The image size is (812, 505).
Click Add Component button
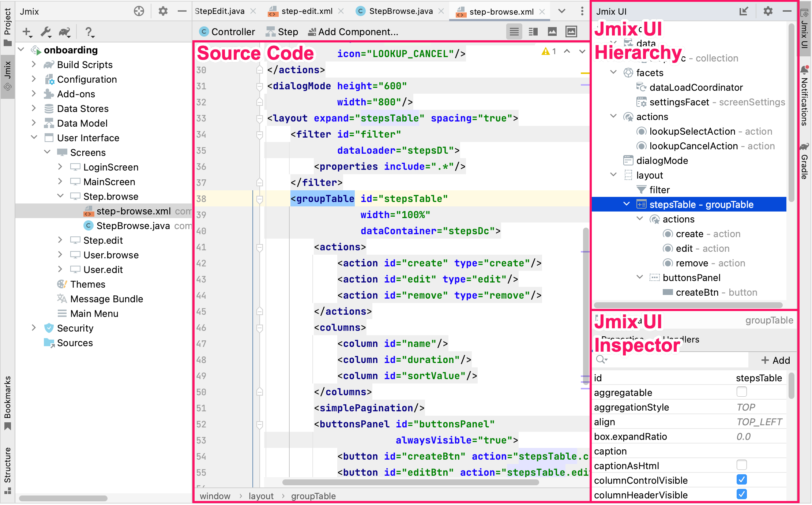(353, 32)
